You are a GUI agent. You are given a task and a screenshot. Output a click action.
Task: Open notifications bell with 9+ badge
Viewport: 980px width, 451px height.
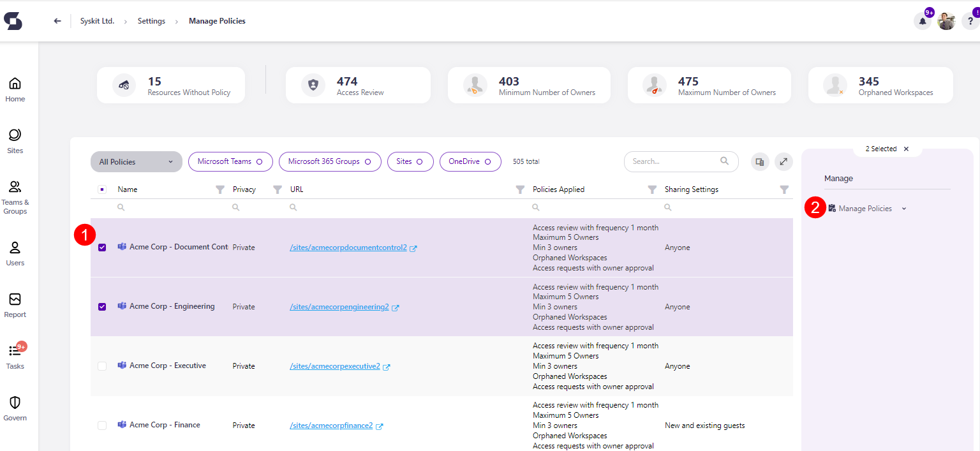tap(922, 20)
